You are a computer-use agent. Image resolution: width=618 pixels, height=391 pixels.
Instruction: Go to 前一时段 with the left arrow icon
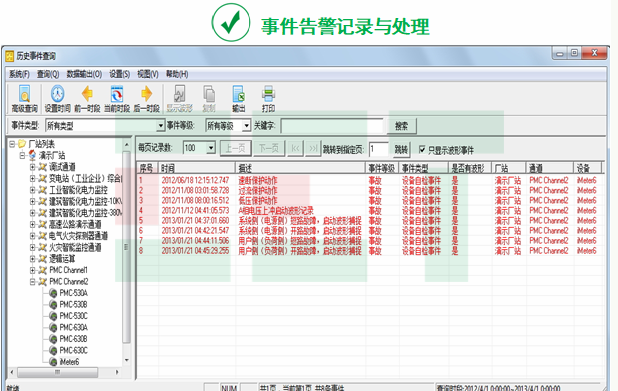(x=87, y=94)
